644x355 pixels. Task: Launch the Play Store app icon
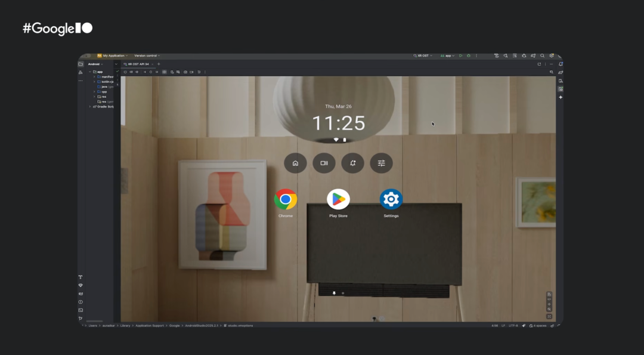click(x=338, y=200)
